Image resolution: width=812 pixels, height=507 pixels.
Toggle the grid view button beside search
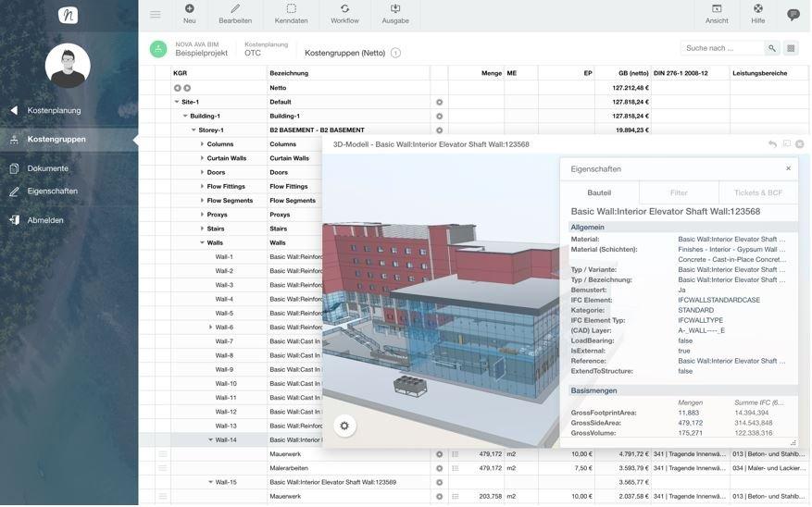(791, 48)
